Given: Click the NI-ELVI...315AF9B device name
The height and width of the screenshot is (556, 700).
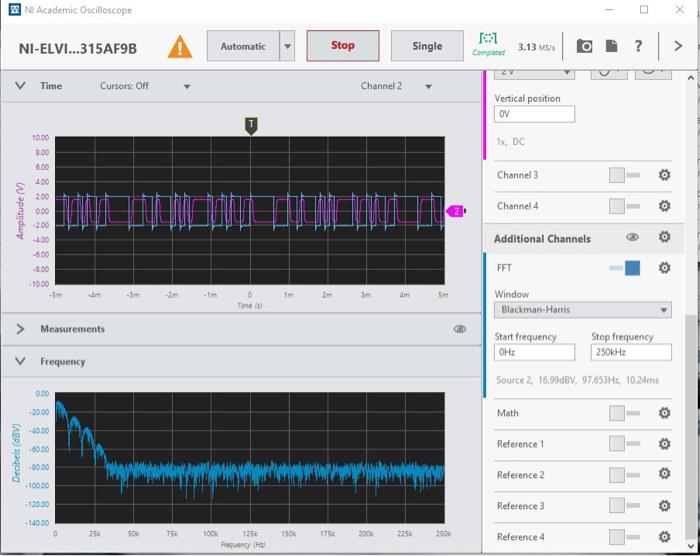Looking at the screenshot, I should point(78,48).
